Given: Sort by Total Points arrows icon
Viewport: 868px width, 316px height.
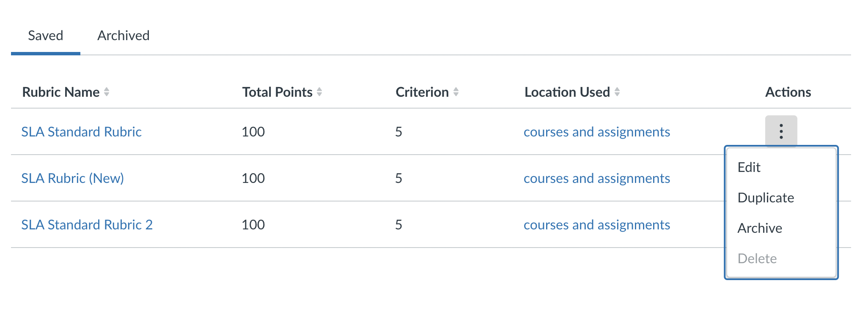Looking at the screenshot, I should 319,92.
